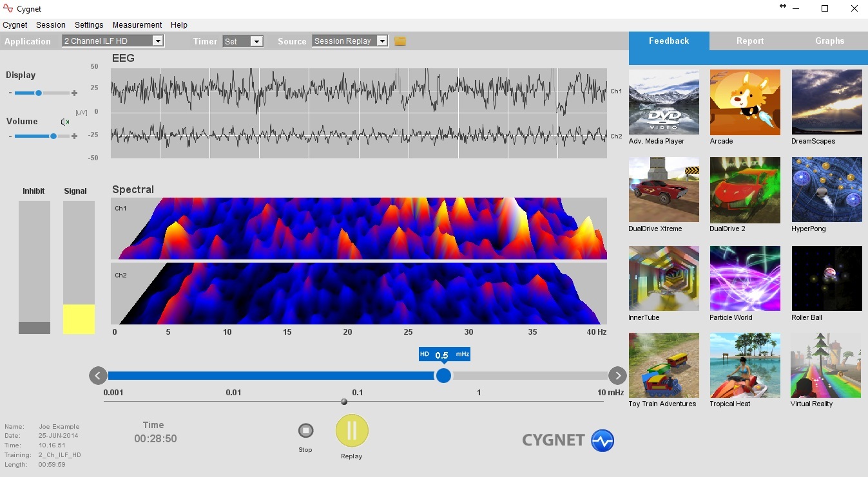This screenshot has height=477, width=868.
Task: Open the Measurement menu
Action: 137,25
